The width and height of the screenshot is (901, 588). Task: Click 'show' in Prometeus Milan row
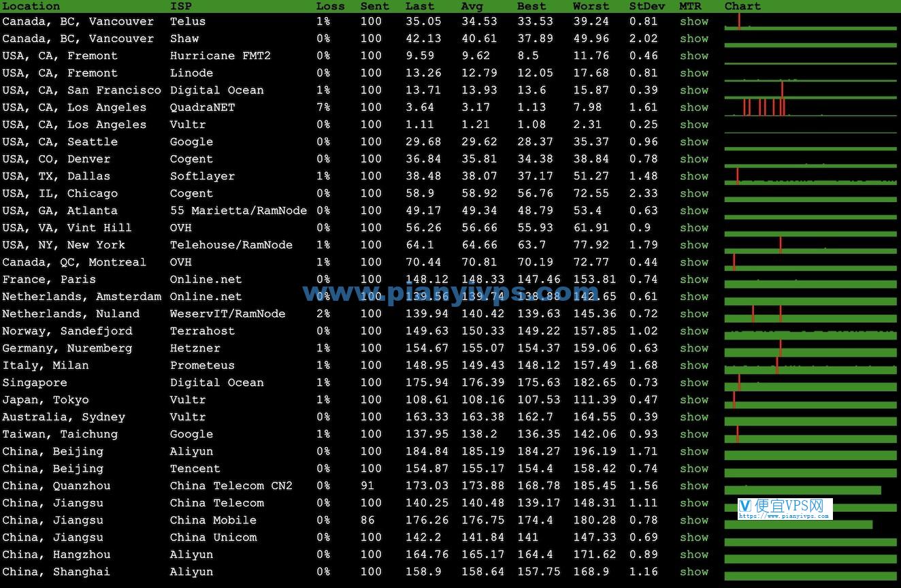(694, 365)
